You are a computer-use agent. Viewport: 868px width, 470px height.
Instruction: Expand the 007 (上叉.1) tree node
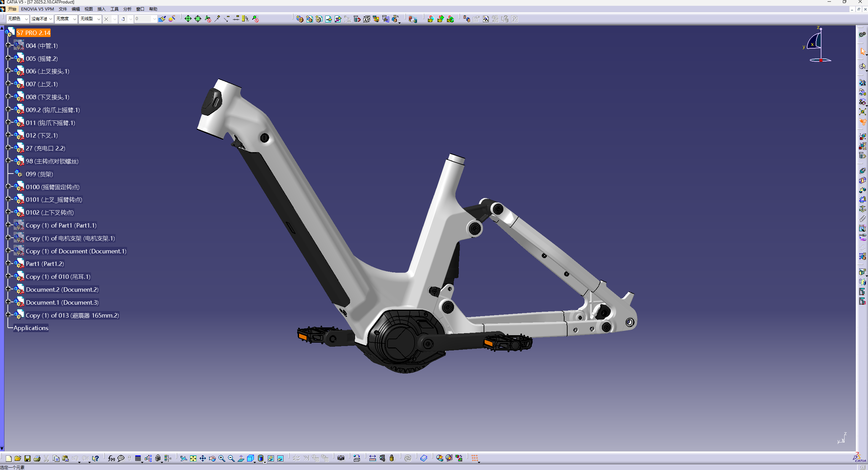[8, 84]
